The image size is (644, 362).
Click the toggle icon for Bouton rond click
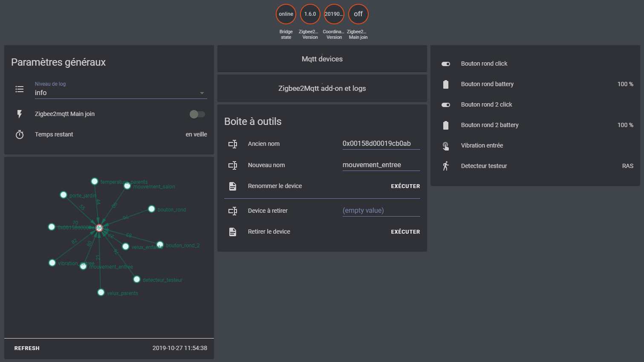tap(446, 64)
